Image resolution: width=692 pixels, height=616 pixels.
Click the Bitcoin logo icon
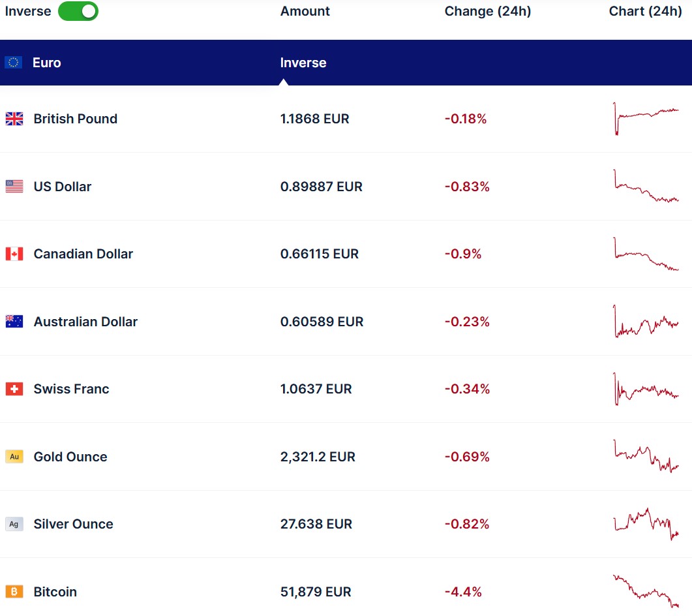(14, 592)
